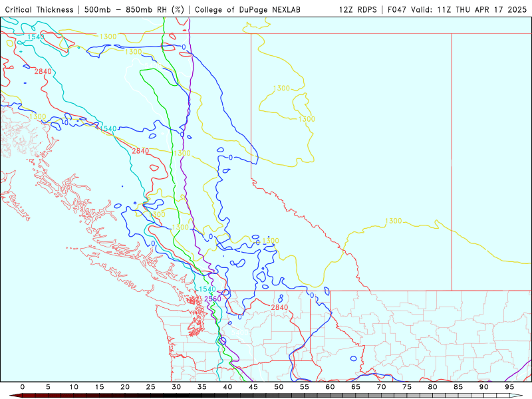Click the '95' tick label on the color scale
The width and height of the screenshot is (532, 399).
click(x=509, y=387)
